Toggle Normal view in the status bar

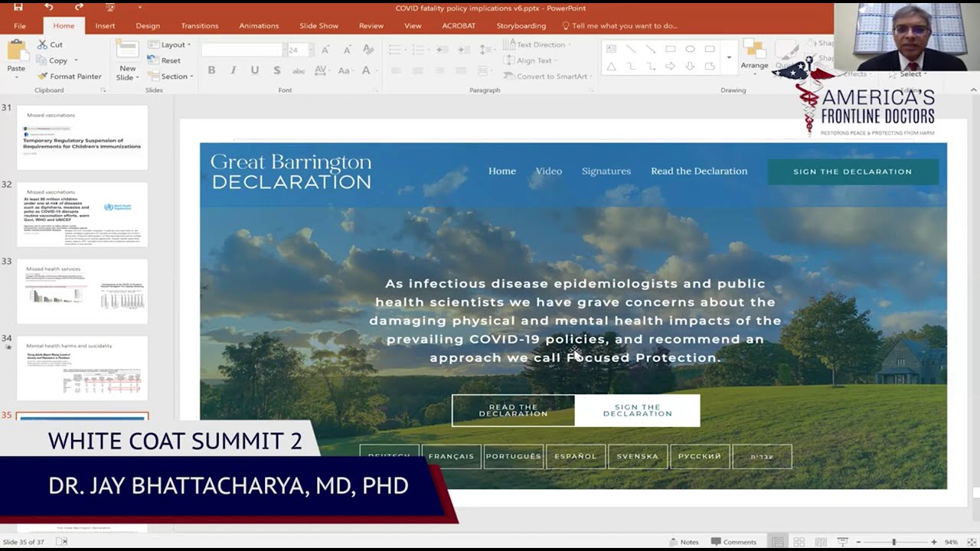coord(778,542)
